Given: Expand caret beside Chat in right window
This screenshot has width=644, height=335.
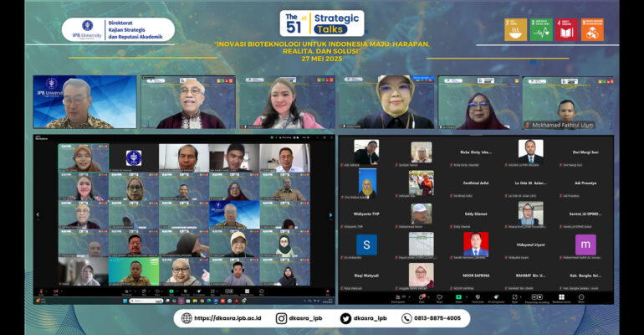Looking at the screenshot, I should pos(429,296).
